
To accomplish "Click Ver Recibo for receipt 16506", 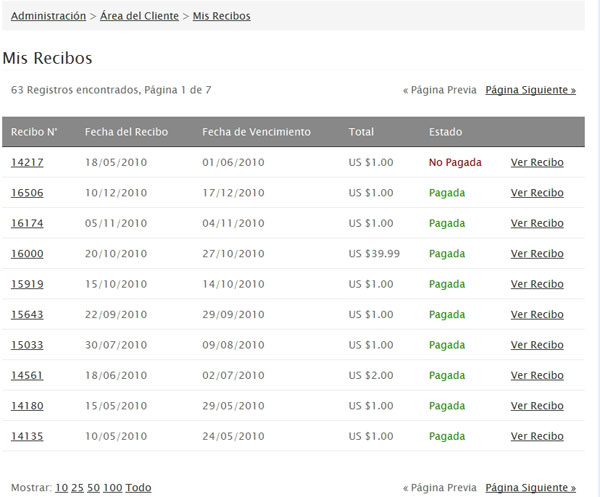I will click(x=537, y=193).
